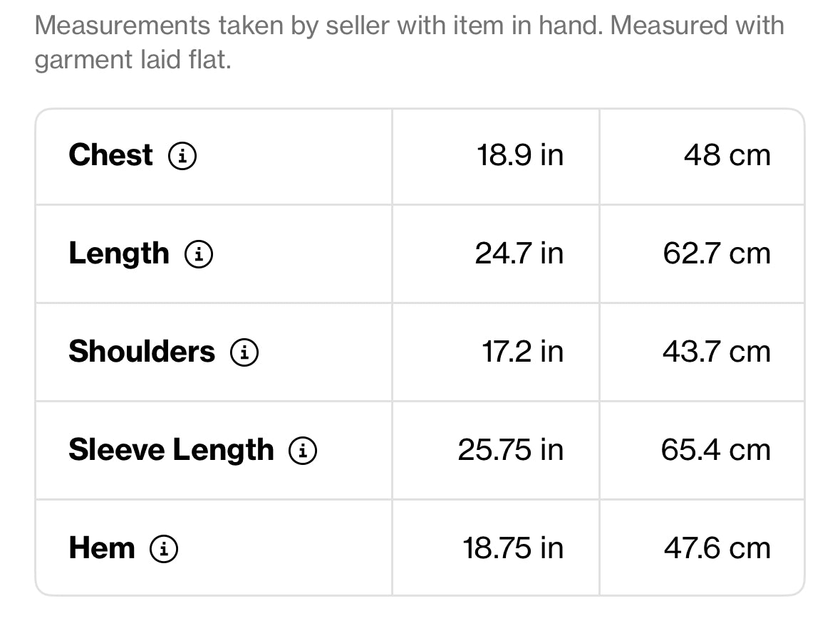Image resolution: width=840 pixels, height=618 pixels.
Task: Select the 25.75 in sleeve value
Action: coord(511,450)
